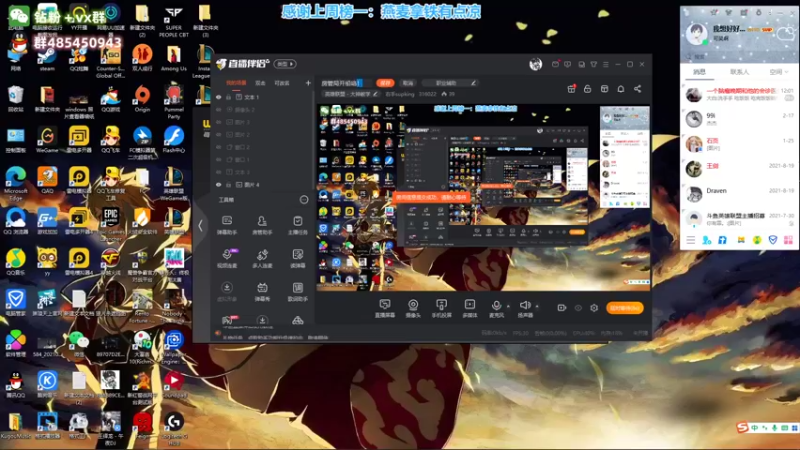Toggle the lock on 图片 4 layer
Viewport: 800px width, 450px height.
pos(229,185)
